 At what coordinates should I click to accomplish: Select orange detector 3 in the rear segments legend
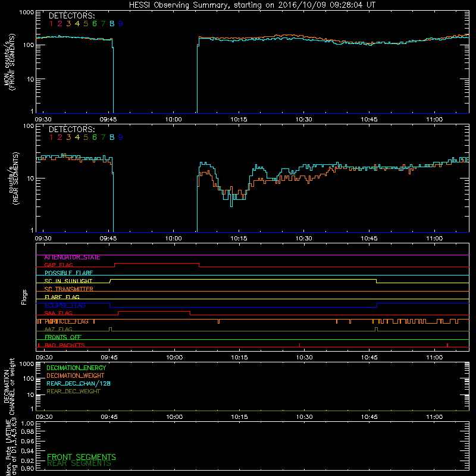(x=68, y=137)
